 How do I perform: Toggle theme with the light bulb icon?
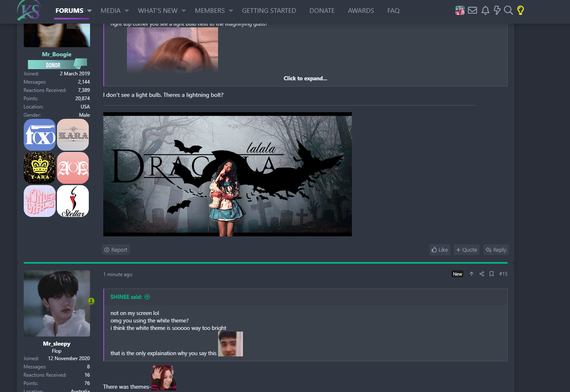pyautogui.click(x=520, y=10)
